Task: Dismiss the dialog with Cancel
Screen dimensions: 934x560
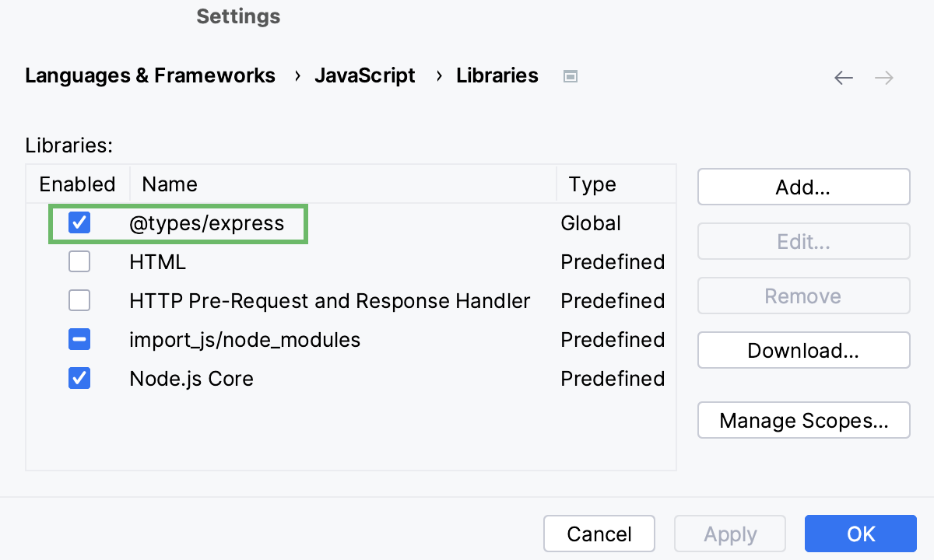Action: coord(599,534)
